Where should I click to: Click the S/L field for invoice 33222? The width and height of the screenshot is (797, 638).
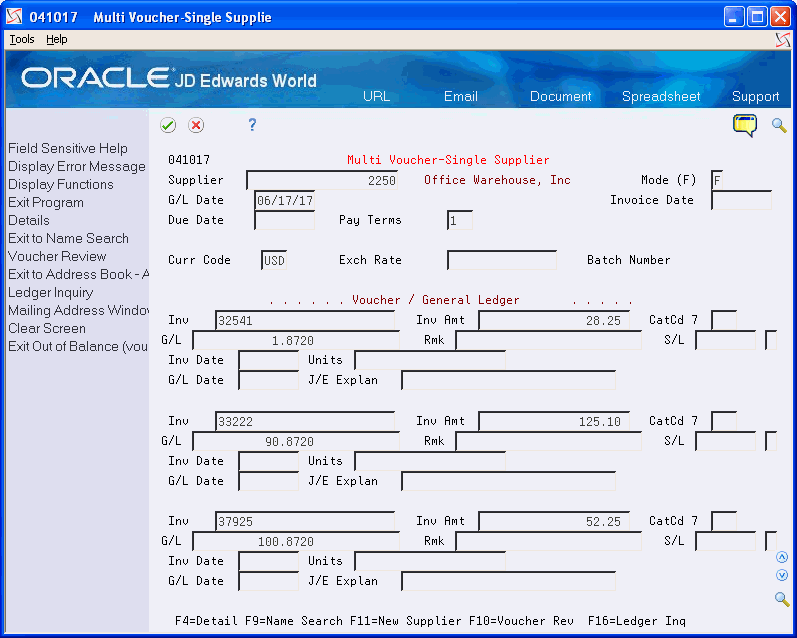(x=725, y=441)
